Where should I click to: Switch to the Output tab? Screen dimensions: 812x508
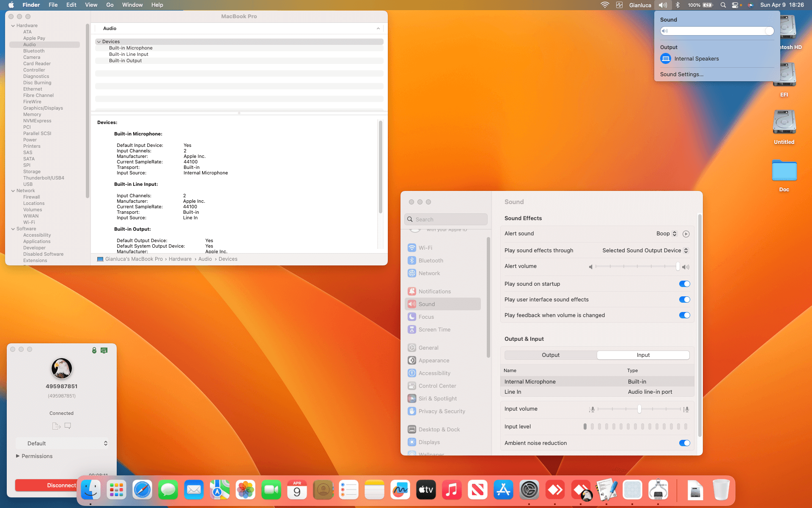click(x=550, y=355)
